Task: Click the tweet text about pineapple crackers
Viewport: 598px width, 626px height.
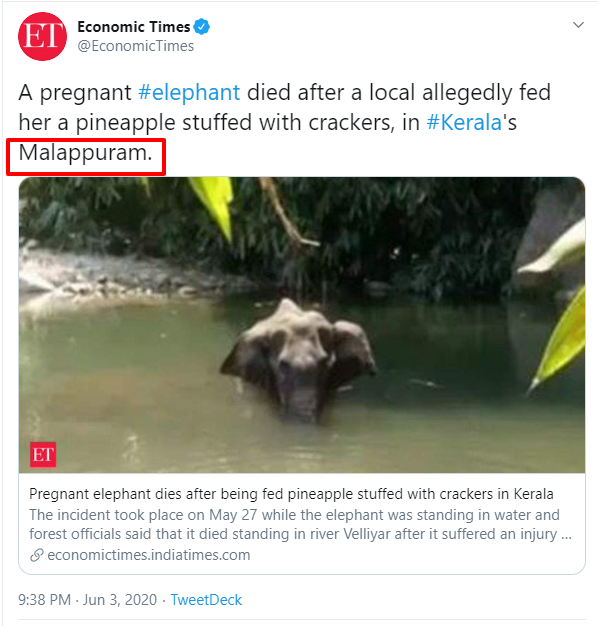Action: [x=284, y=122]
